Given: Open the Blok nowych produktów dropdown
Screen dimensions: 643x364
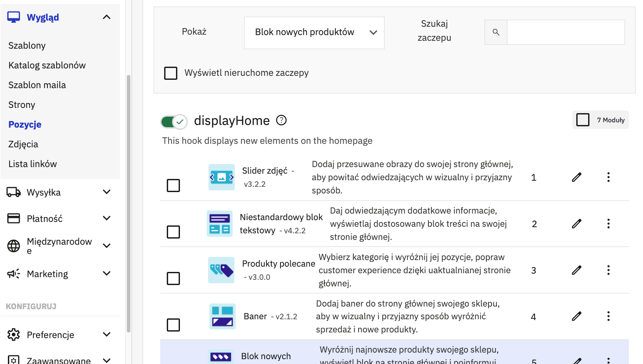Looking at the screenshot, I should 314,32.
